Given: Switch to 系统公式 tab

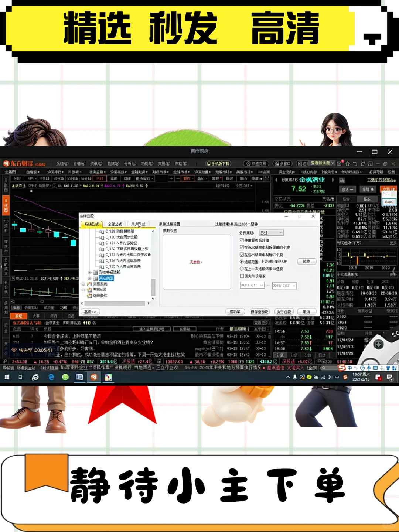Looking at the screenshot, I should pyautogui.click(x=92, y=224).
